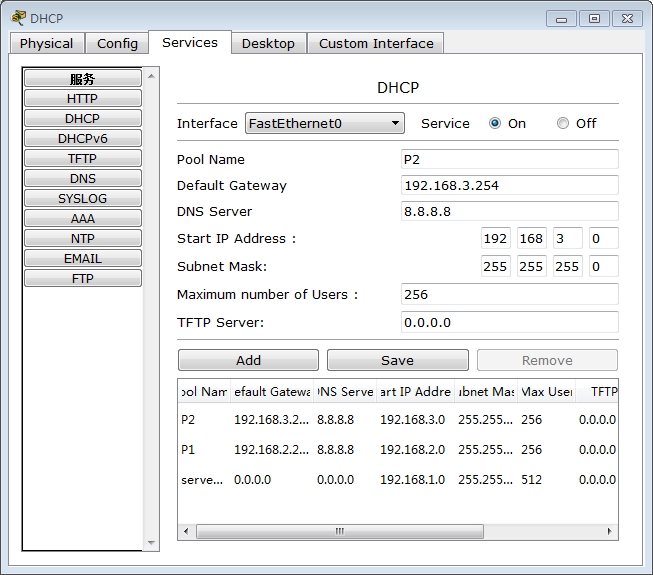Open the Desktop tab
Screen dimensions: 653x575
coord(268,43)
